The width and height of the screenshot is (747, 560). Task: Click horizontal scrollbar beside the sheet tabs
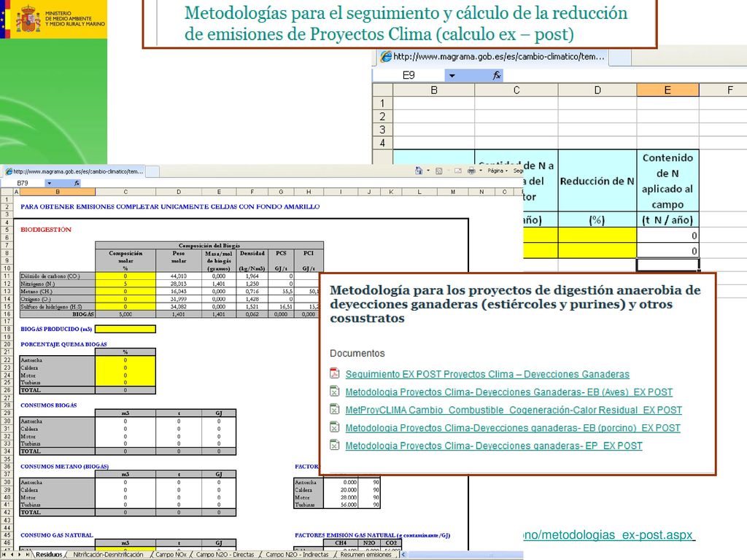465,555
